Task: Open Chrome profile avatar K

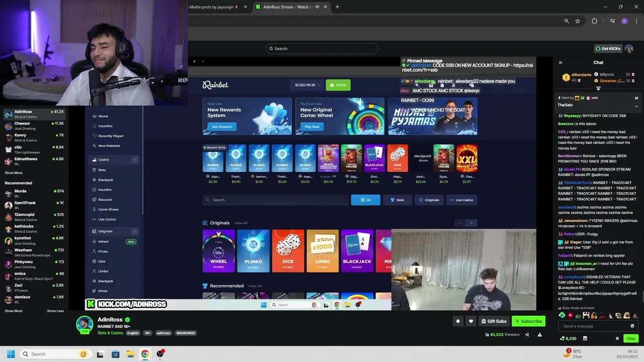Action: click(x=624, y=21)
